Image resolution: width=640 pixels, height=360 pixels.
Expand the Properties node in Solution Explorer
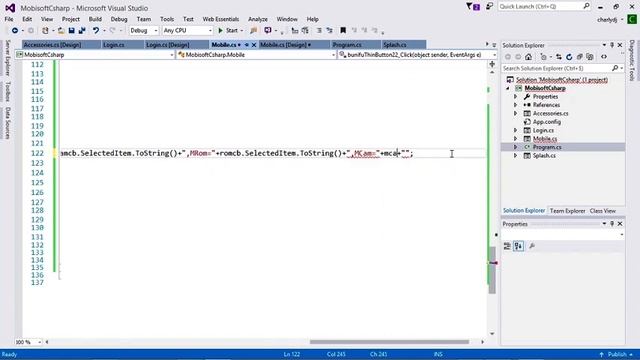(x=516, y=97)
